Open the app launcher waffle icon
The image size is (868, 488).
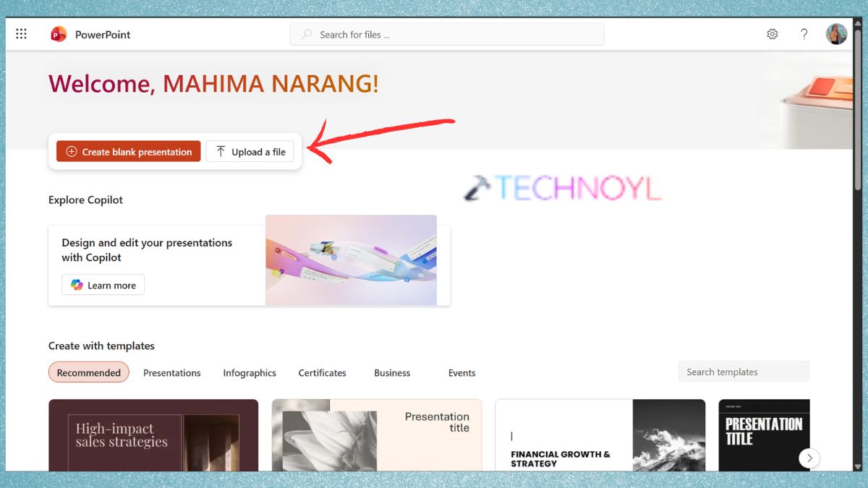click(x=21, y=34)
